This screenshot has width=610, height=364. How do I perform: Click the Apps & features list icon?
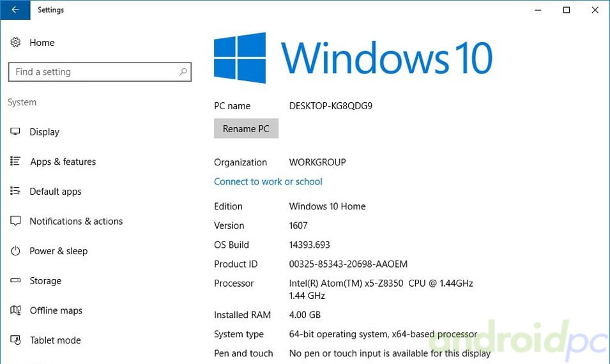pyautogui.click(x=15, y=161)
